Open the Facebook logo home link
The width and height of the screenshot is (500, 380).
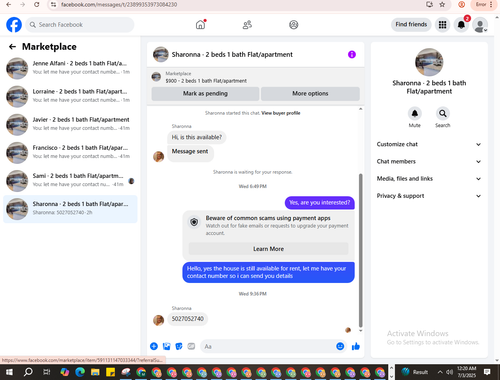tap(14, 25)
